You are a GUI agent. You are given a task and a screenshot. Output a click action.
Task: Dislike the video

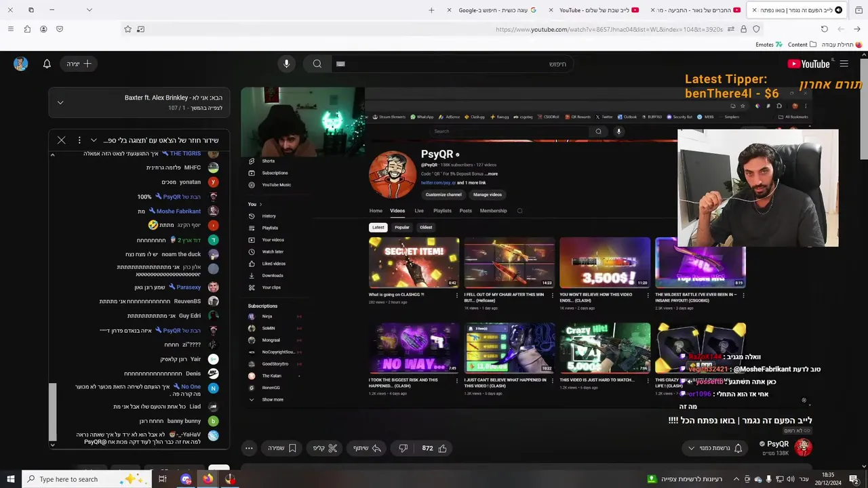(x=403, y=448)
